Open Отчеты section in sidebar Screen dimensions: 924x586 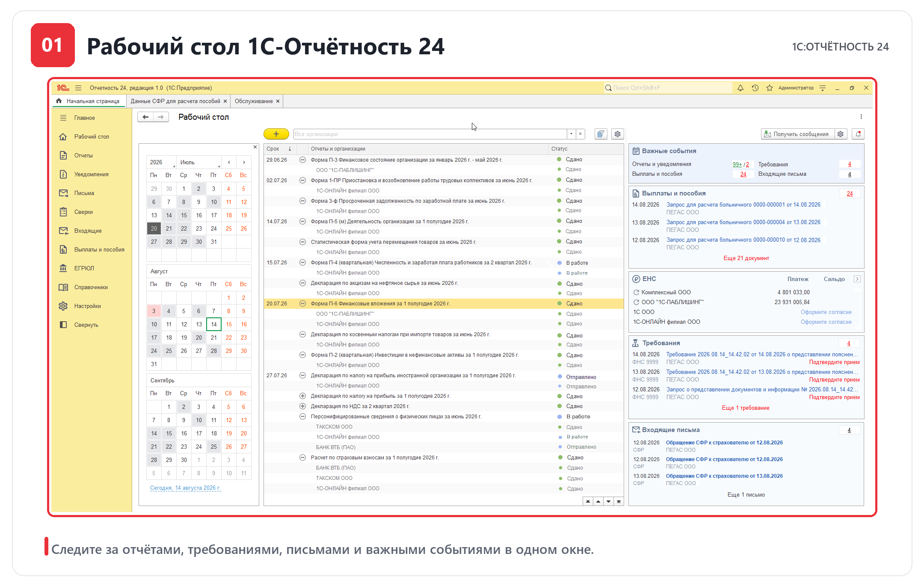pyautogui.click(x=83, y=155)
